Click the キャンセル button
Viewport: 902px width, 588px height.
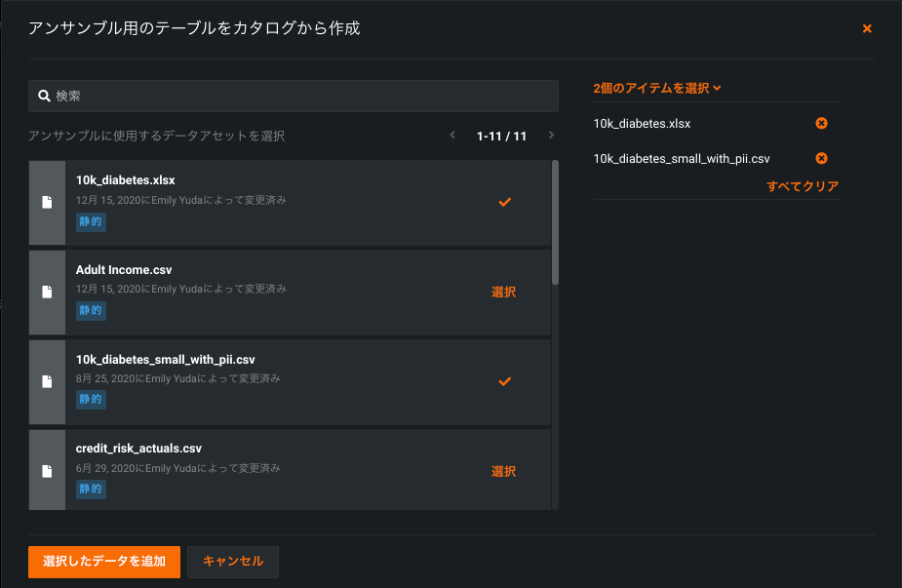pos(233,562)
